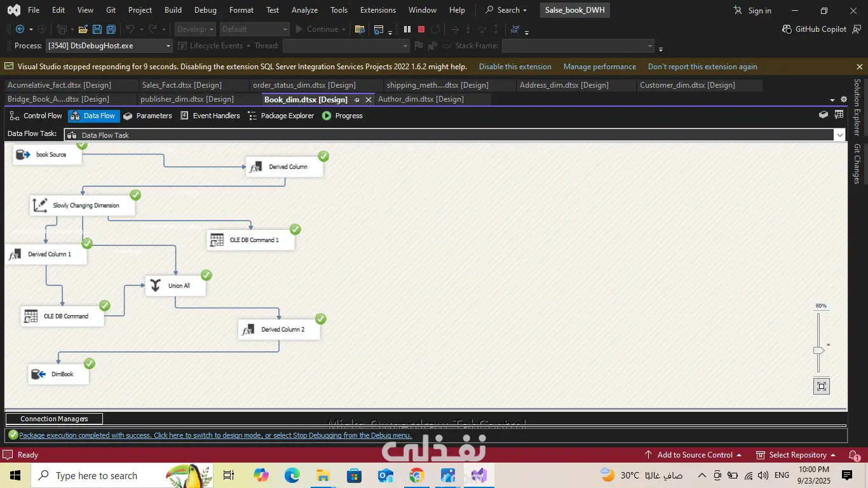Click the zoom fit-to-view button
This screenshot has width=868, height=488.
(822, 386)
